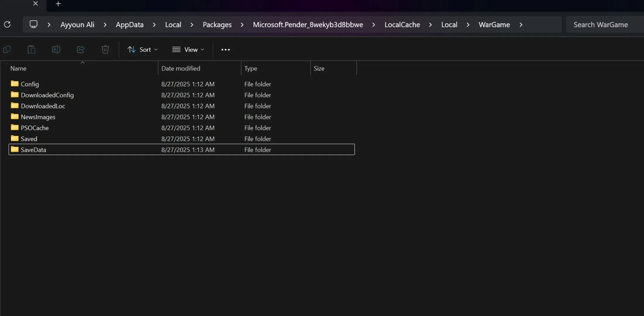Viewport: 644px width, 316px height.
Task: Click the Paste toolbar icon
Action: click(31, 50)
